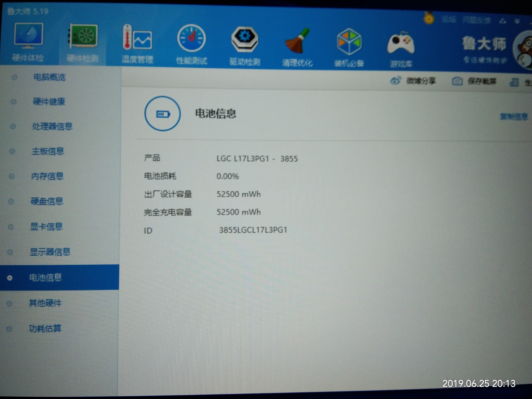Click 保存截屏 to save a screenshot
Image resolution: width=532 pixels, height=399 pixels.
474,81
